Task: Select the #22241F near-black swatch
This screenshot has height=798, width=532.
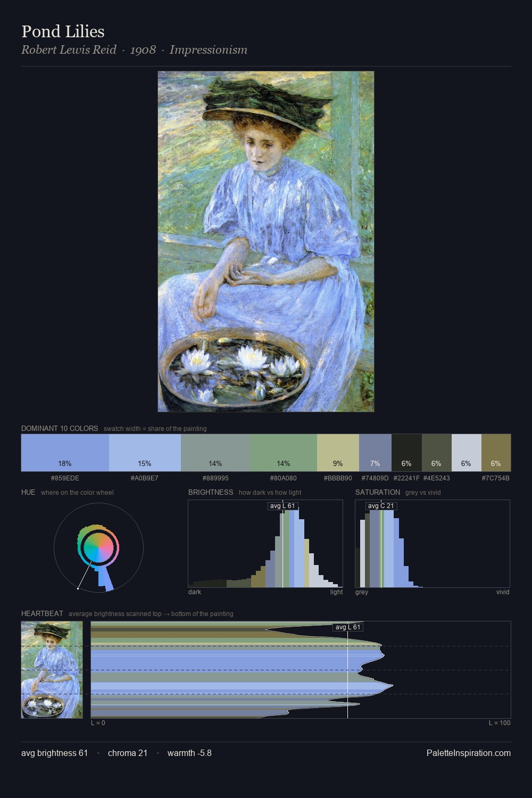Action: pyautogui.click(x=406, y=453)
